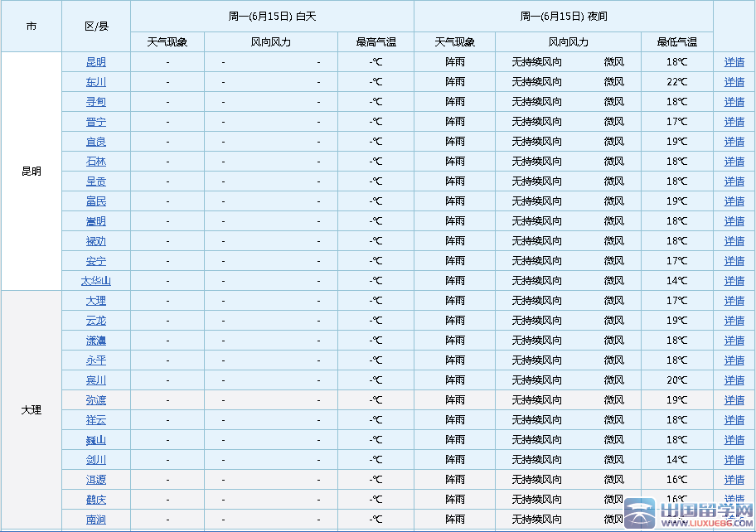The height and width of the screenshot is (532, 756).
Task: Click the 最低气温 column header
Action: [x=676, y=42]
